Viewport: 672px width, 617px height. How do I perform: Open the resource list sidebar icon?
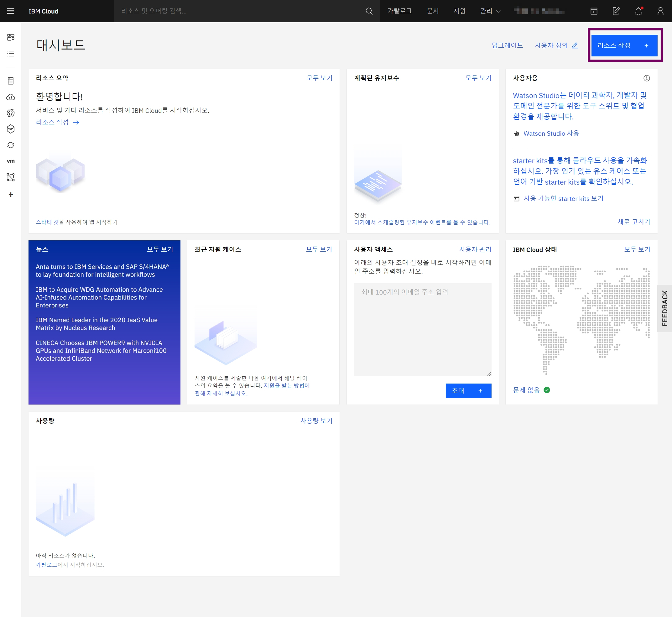11,54
